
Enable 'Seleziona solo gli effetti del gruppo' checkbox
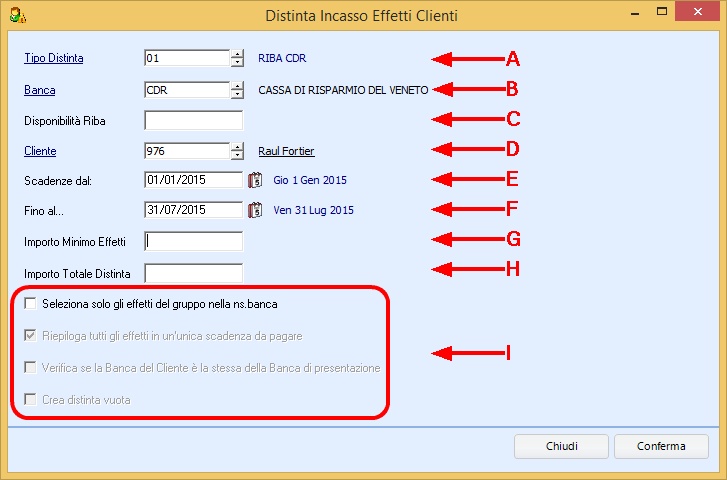[31, 303]
